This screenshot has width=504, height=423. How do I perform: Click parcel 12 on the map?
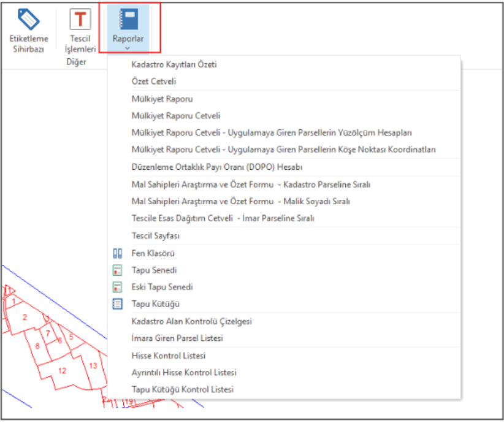pyautogui.click(x=62, y=370)
